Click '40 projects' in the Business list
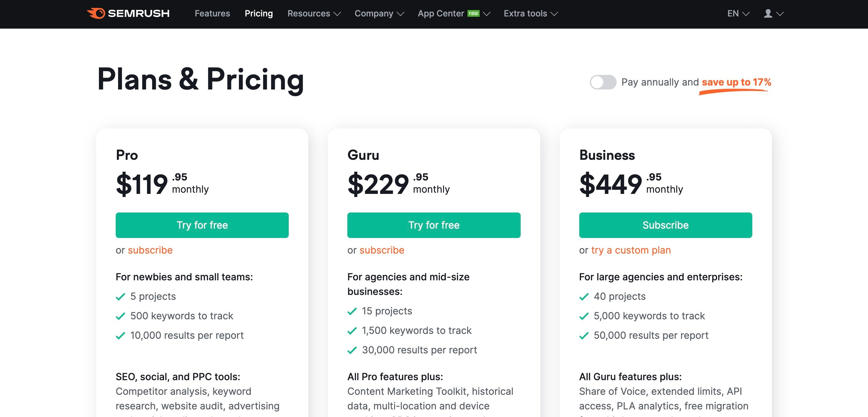Screen dimensions: 868x417 620,296
